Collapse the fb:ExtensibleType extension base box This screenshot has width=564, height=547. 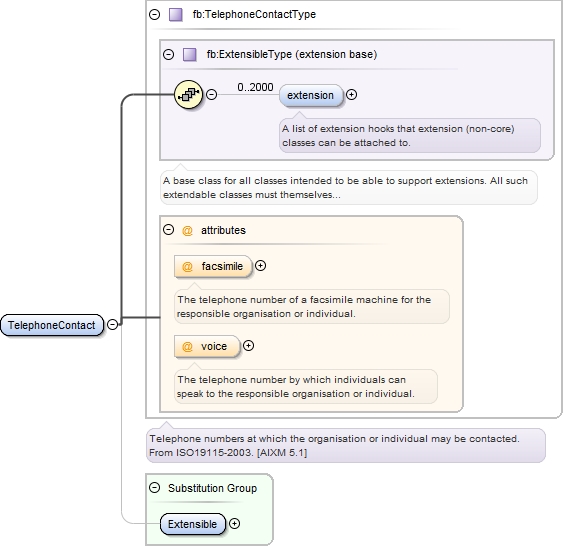[x=168, y=54]
